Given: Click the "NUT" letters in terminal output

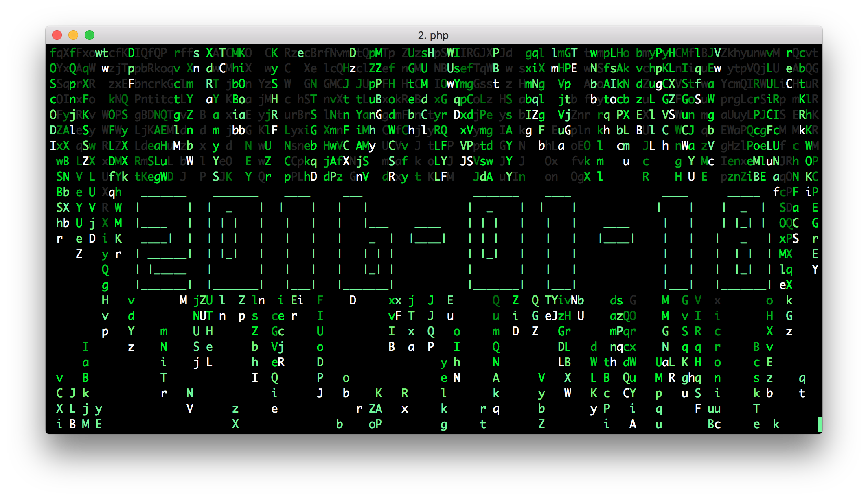Looking at the screenshot, I should click(x=202, y=316).
